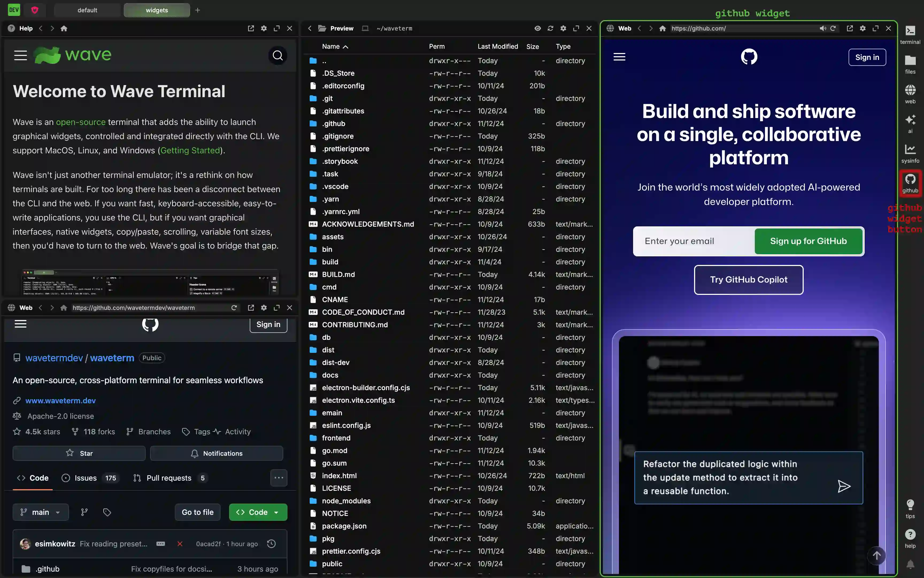Click the home icon in Help block
This screenshot has width=924, height=578.
(x=64, y=28)
